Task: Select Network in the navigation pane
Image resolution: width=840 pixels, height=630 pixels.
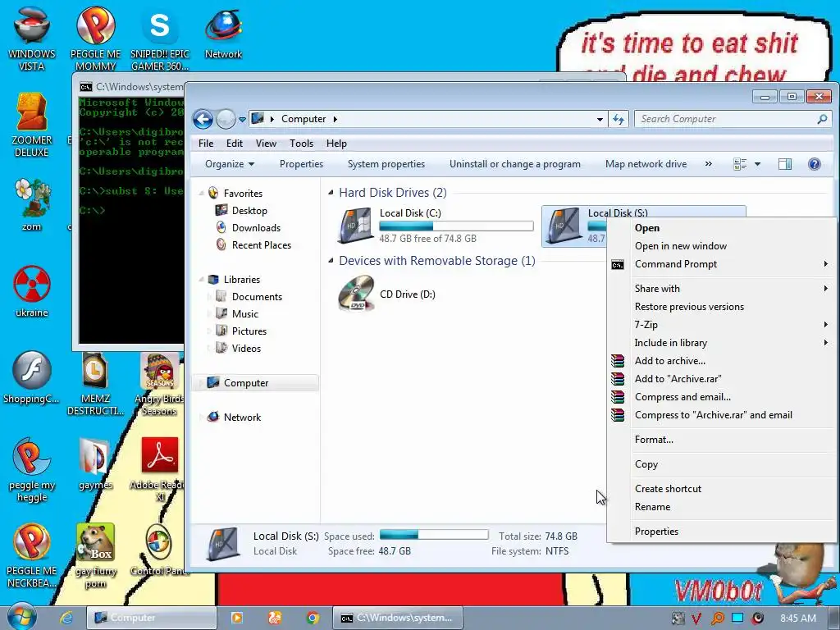Action: (x=242, y=418)
